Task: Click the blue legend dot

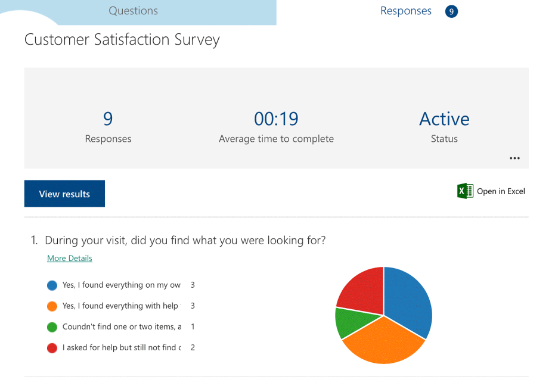Action: click(x=52, y=285)
